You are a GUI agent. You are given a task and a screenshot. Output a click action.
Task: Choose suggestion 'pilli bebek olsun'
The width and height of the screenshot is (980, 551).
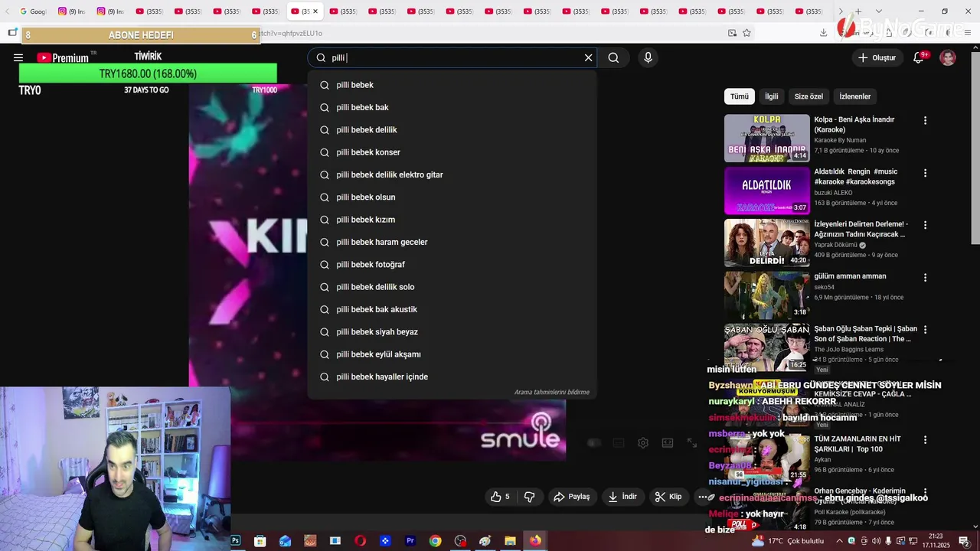(x=452, y=197)
